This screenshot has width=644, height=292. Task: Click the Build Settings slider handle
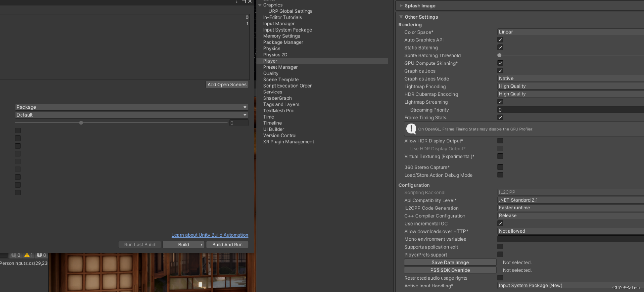point(81,123)
